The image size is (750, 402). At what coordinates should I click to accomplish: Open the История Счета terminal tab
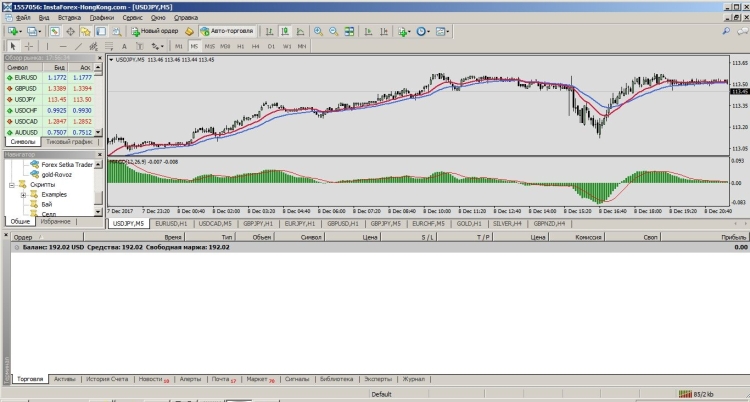pyautogui.click(x=107, y=379)
